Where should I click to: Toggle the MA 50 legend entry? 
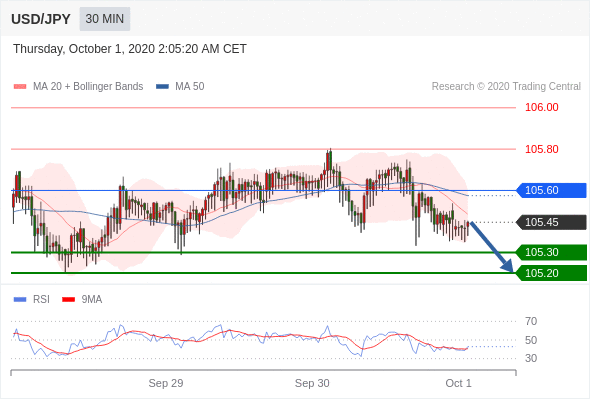click(x=180, y=86)
